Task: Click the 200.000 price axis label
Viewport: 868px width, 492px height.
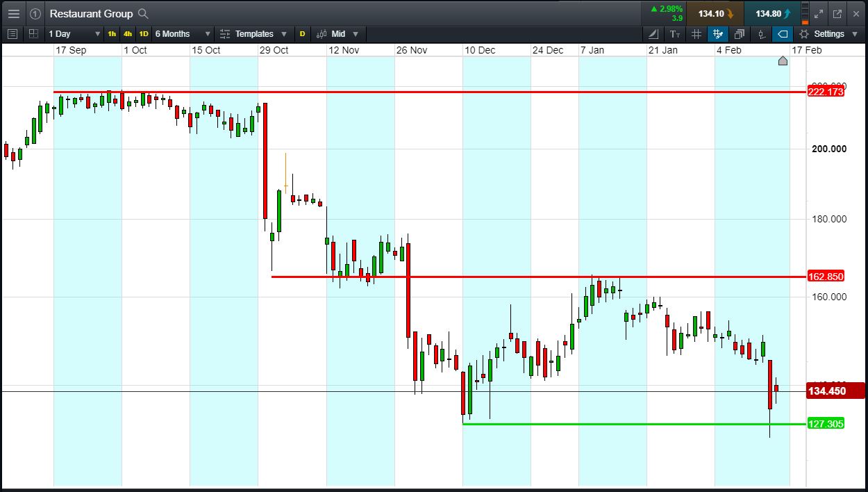Action: (x=828, y=149)
